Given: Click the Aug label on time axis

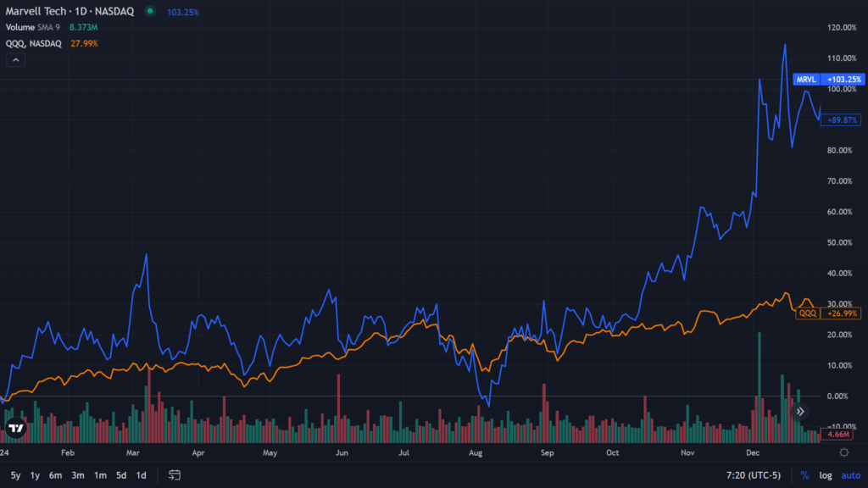Looking at the screenshot, I should (x=475, y=453).
